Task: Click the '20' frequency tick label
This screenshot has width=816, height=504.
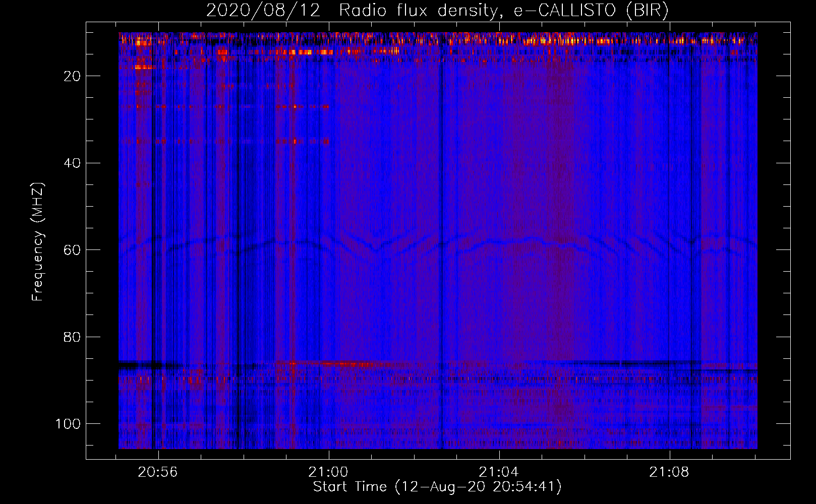Action: point(73,76)
